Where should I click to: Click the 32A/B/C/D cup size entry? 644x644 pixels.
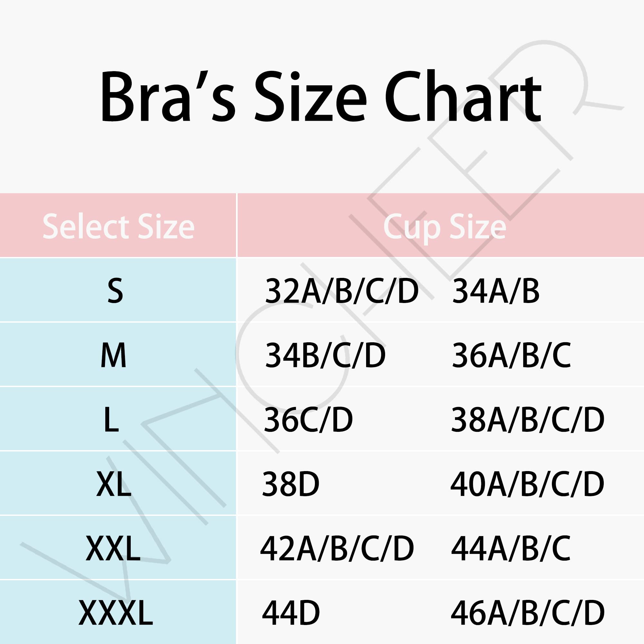pos(341,291)
